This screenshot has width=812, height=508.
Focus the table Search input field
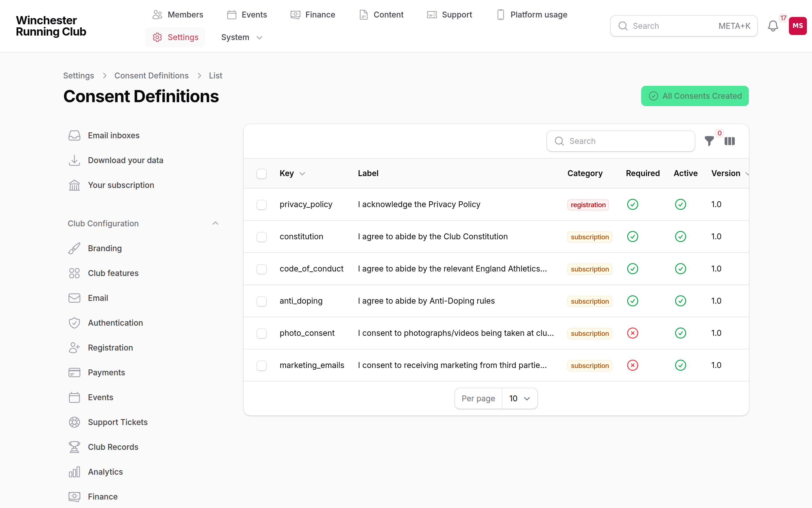pos(620,141)
